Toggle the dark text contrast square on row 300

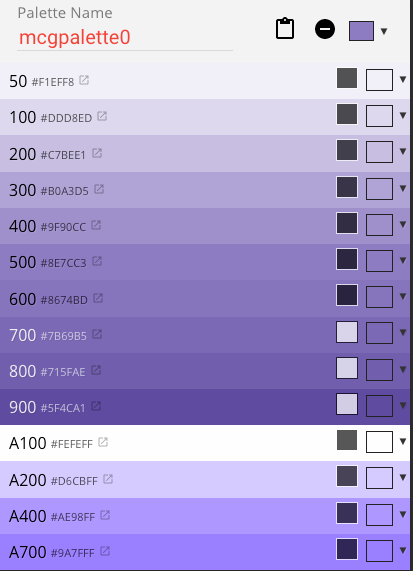point(347,187)
